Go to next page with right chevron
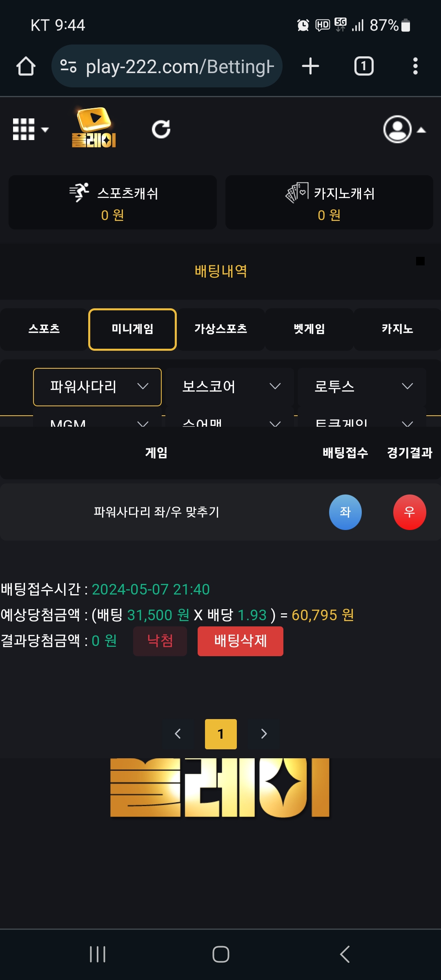This screenshot has width=441, height=980. (x=264, y=734)
